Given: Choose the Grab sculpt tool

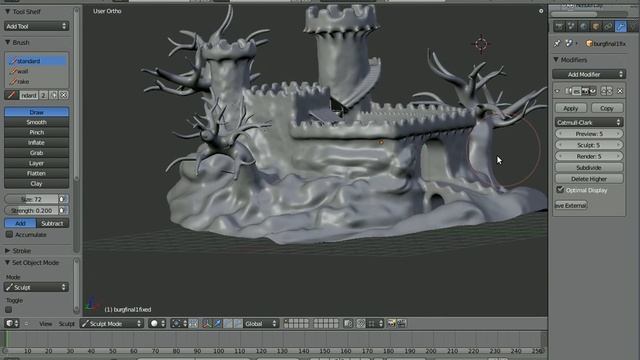Looking at the screenshot, I should [x=36, y=153].
